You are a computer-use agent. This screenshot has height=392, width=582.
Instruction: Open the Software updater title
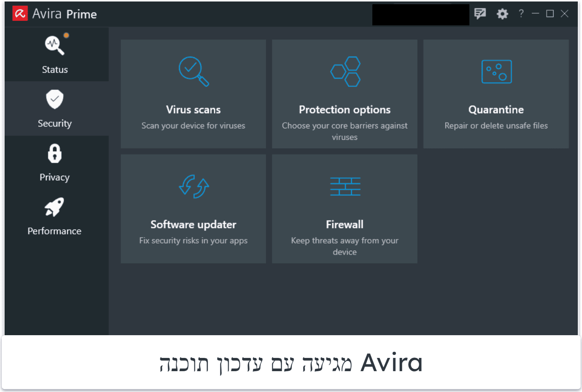tap(193, 225)
